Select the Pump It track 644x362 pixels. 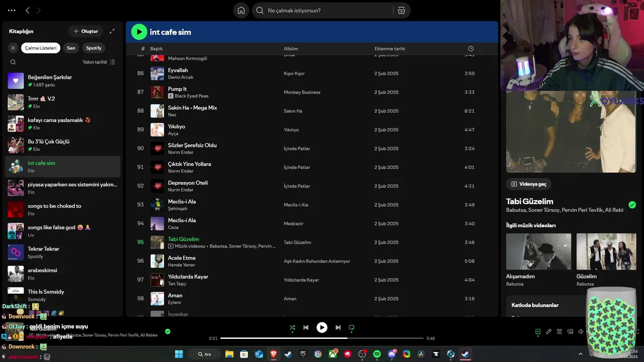311,92
